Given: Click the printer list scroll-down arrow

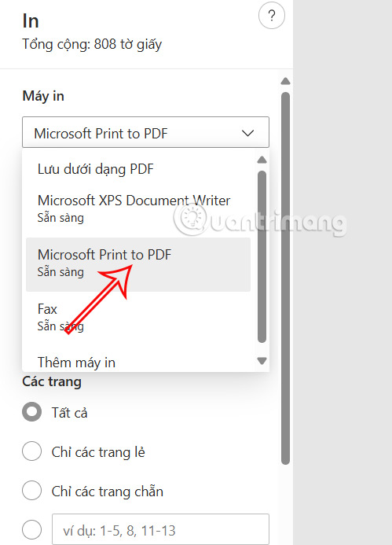Looking at the screenshot, I should point(262,361).
